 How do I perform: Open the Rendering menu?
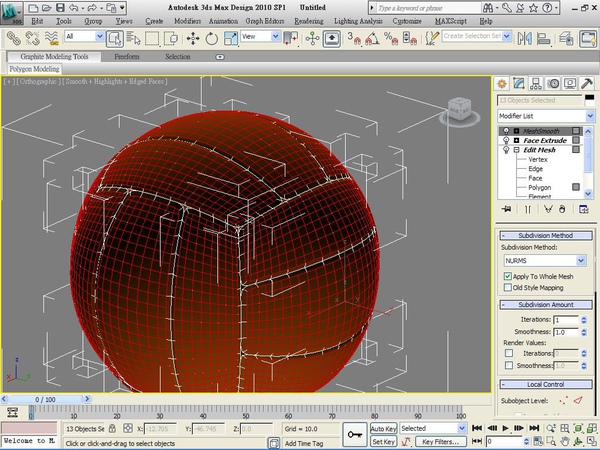click(x=308, y=21)
